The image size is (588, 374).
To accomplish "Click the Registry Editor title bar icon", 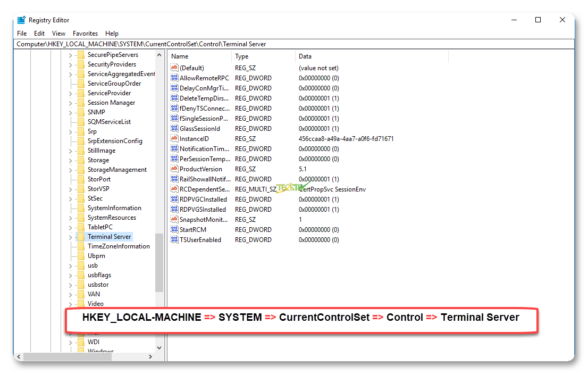I will tap(21, 20).
